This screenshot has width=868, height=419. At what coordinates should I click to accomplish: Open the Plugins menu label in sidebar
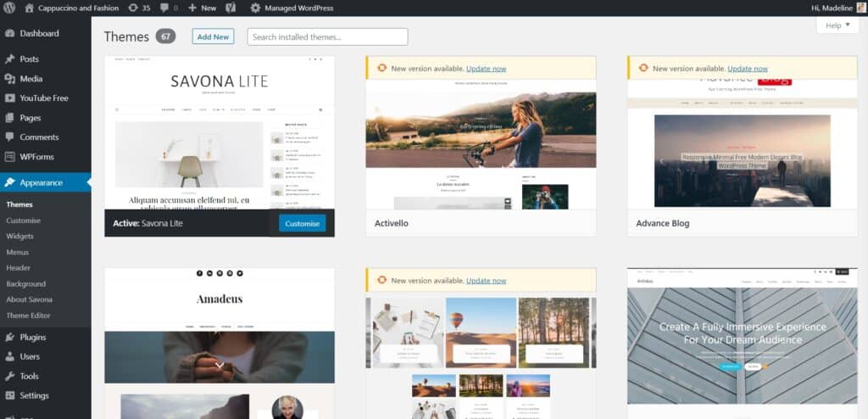click(x=33, y=337)
